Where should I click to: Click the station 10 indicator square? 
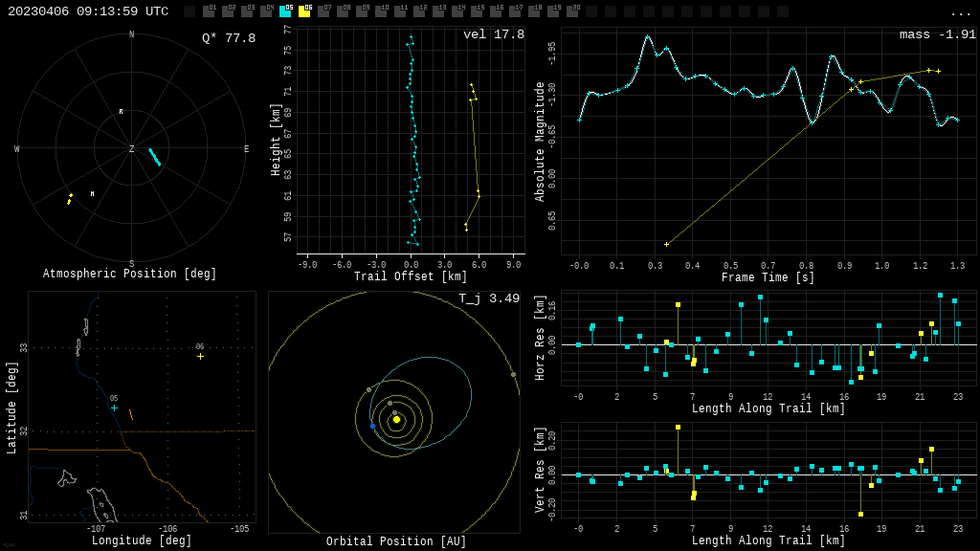pyautogui.click(x=381, y=11)
